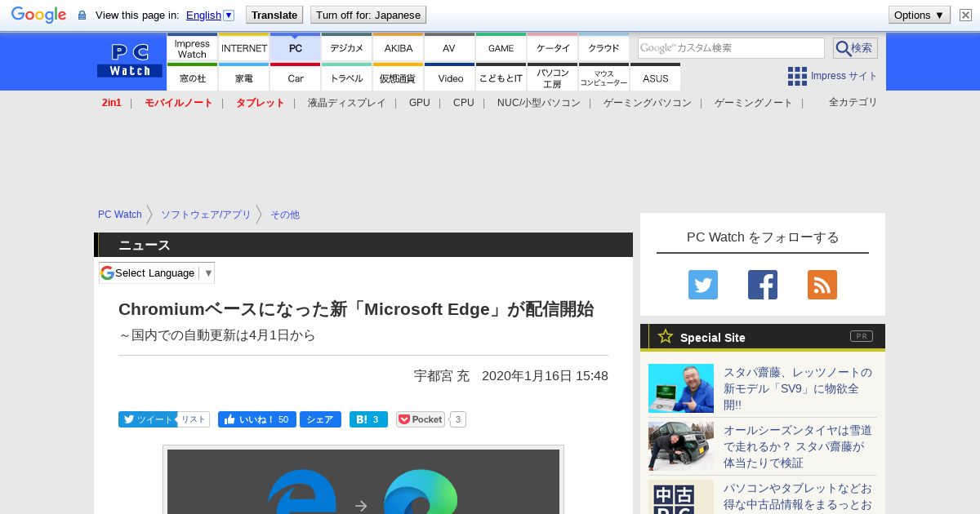Open the パソコン工房 tab

coord(552,78)
